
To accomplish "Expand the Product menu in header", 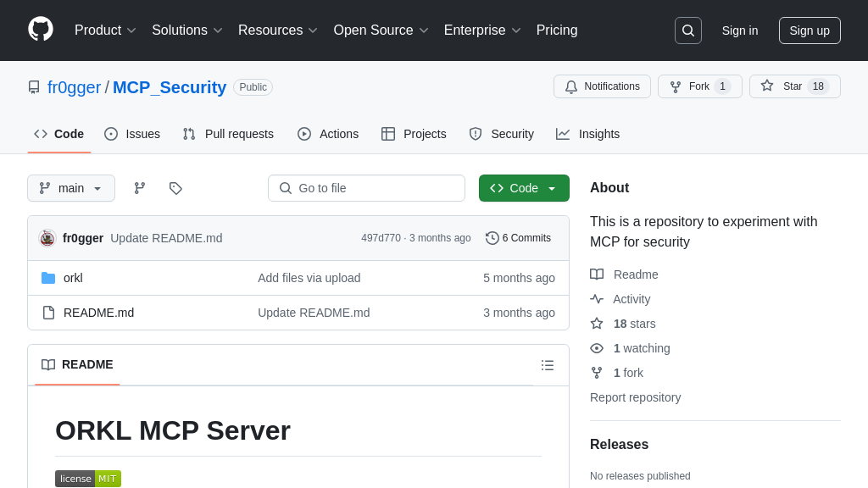I will click(105, 30).
